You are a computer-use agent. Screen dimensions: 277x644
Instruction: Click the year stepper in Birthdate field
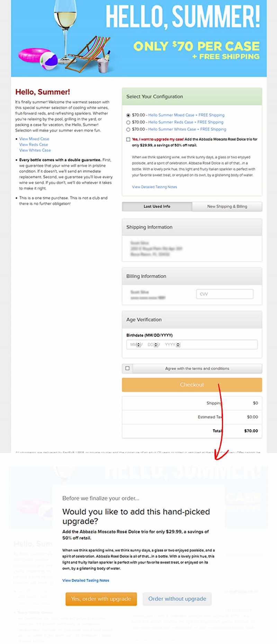click(178, 345)
